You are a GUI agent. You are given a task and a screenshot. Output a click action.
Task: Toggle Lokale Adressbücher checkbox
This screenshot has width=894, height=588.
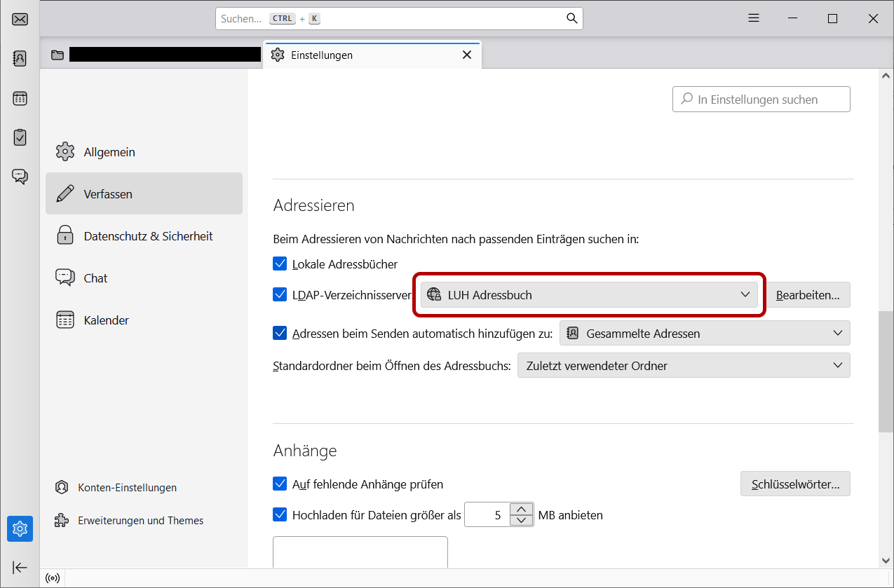pyautogui.click(x=280, y=264)
